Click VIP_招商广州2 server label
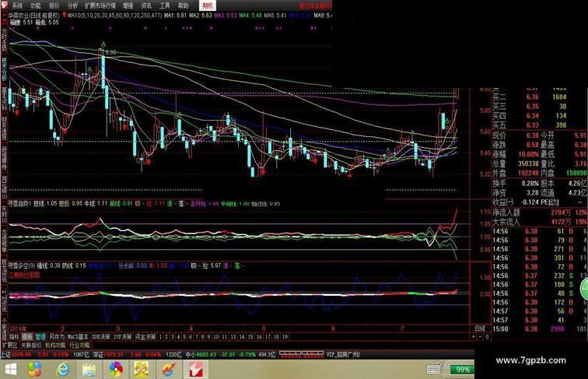 tap(343, 354)
